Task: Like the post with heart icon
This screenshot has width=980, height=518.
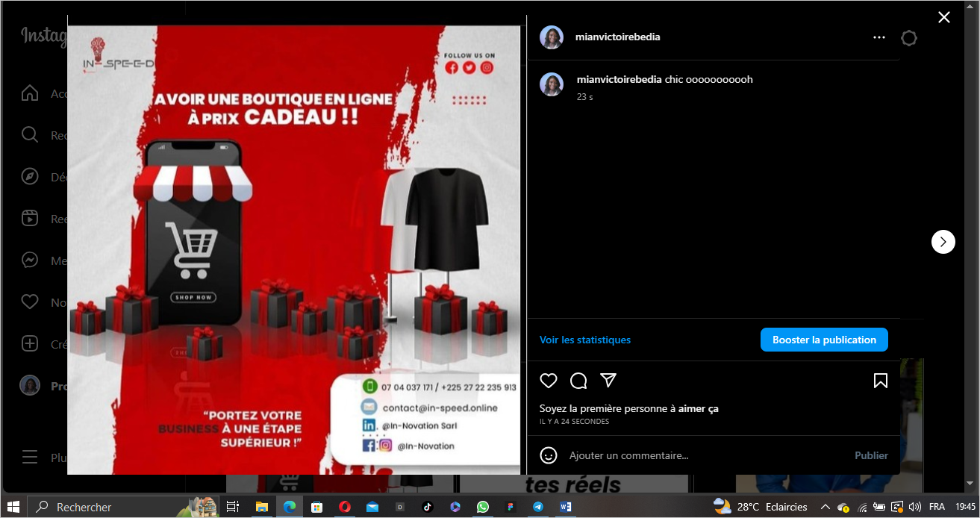Action: 549,381
